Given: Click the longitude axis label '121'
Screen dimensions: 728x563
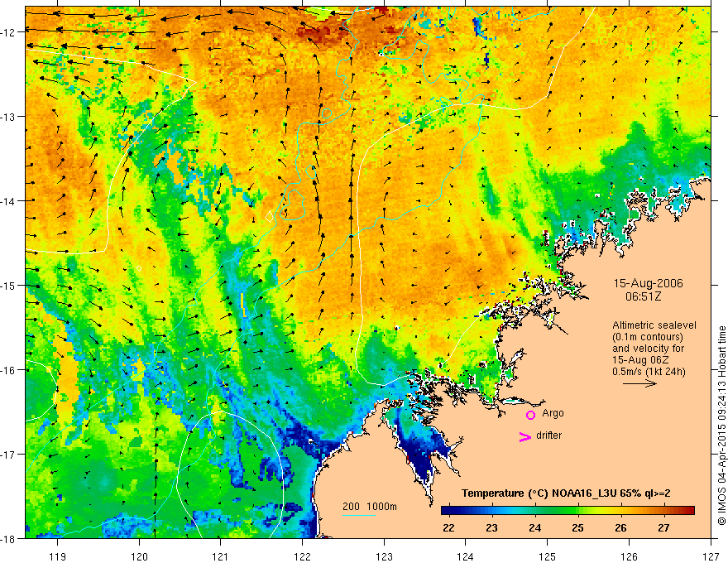Looking at the screenshot, I should (221, 556).
